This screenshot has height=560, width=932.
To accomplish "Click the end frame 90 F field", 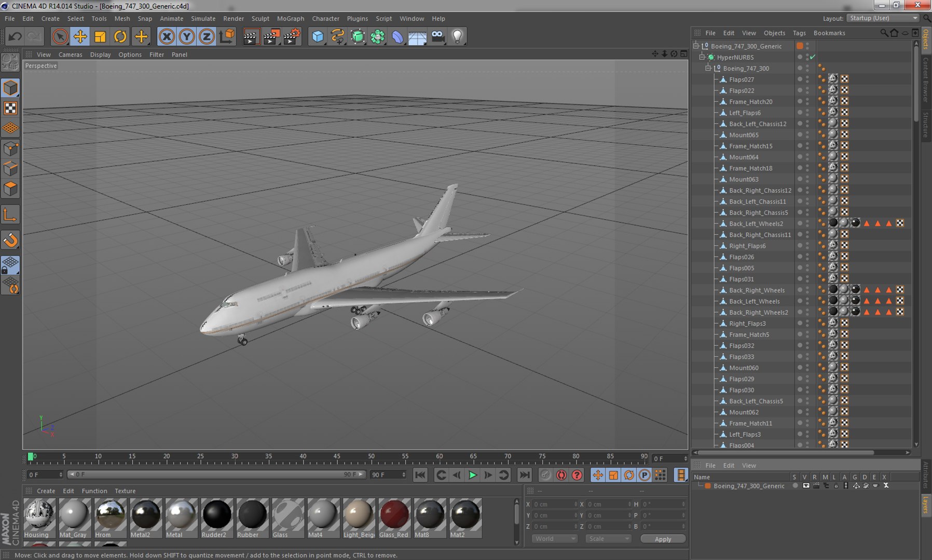I will (x=388, y=474).
